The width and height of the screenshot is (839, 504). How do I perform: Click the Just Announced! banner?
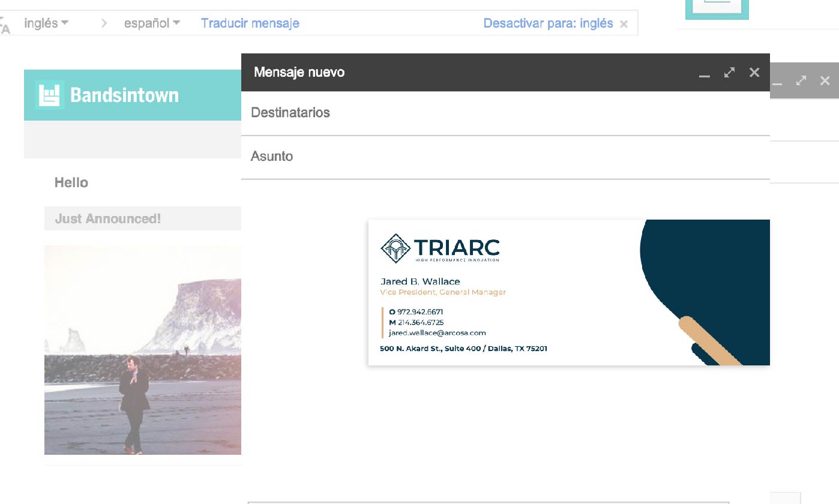pyautogui.click(x=108, y=219)
